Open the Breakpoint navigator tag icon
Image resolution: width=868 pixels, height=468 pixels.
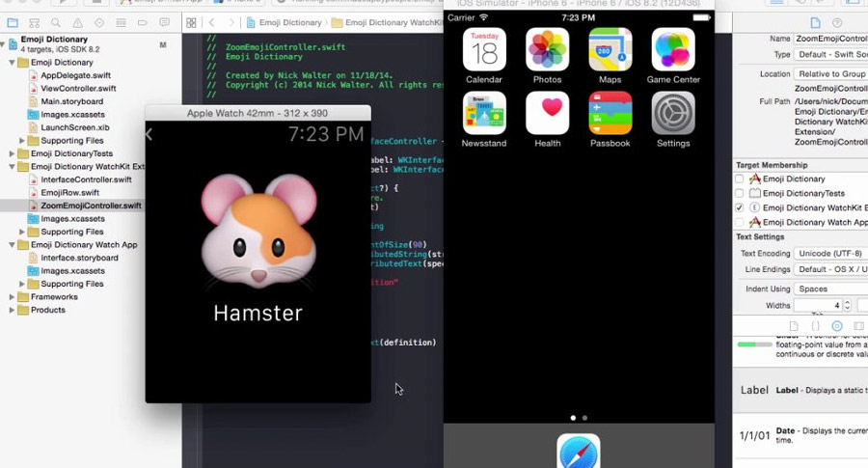click(x=143, y=23)
